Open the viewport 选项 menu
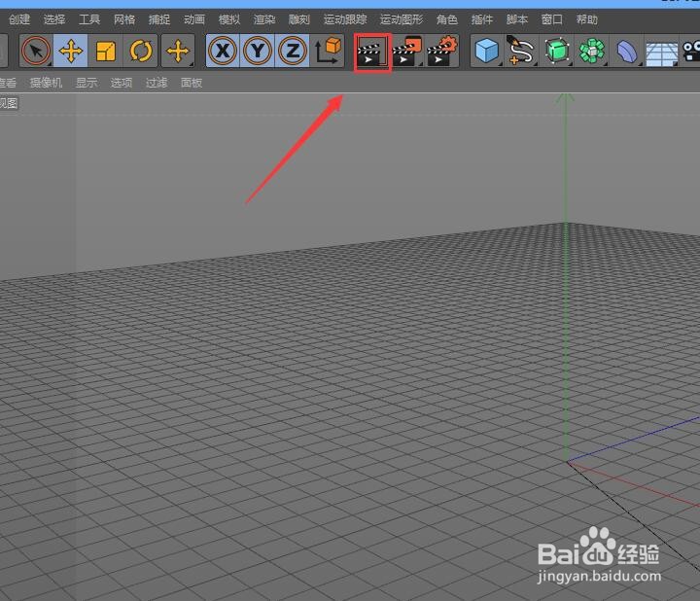700x601 pixels. [122, 83]
